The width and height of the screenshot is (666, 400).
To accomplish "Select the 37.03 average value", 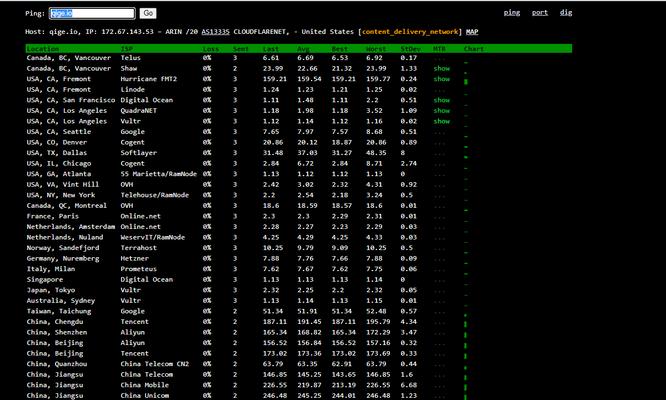I will pos(307,153).
